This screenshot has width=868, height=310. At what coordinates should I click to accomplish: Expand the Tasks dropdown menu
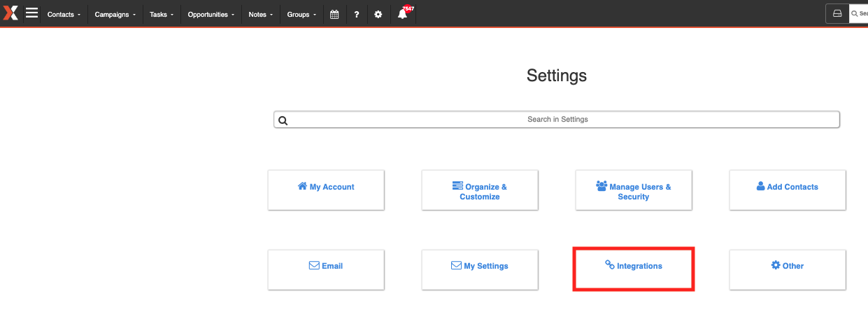(162, 14)
